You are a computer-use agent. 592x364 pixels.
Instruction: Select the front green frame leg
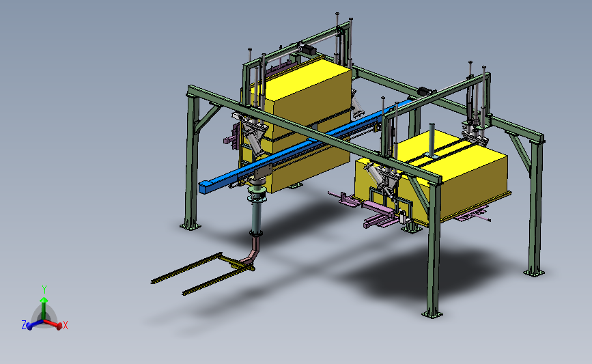(x=434, y=249)
